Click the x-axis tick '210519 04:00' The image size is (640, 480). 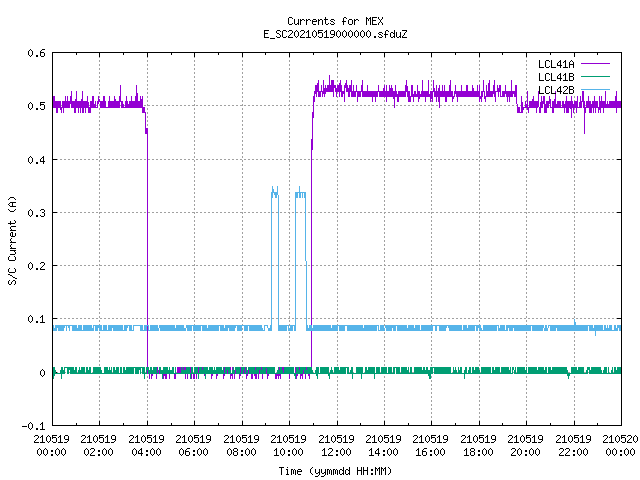click(146, 446)
